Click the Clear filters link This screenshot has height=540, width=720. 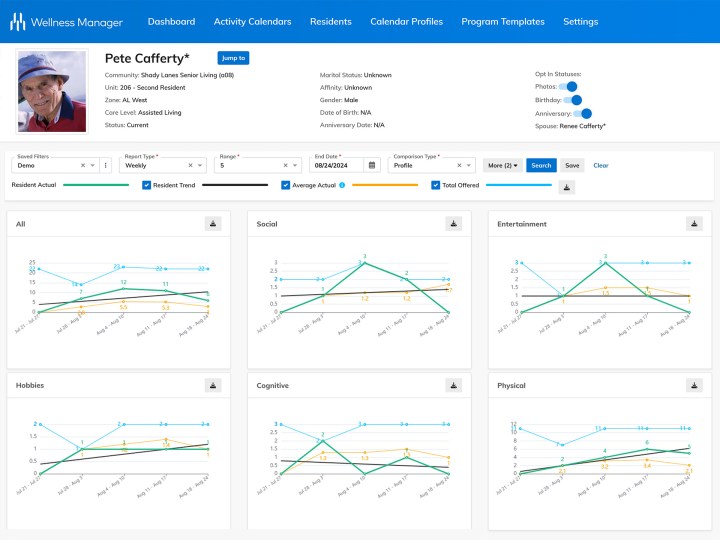pyautogui.click(x=600, y=165)
